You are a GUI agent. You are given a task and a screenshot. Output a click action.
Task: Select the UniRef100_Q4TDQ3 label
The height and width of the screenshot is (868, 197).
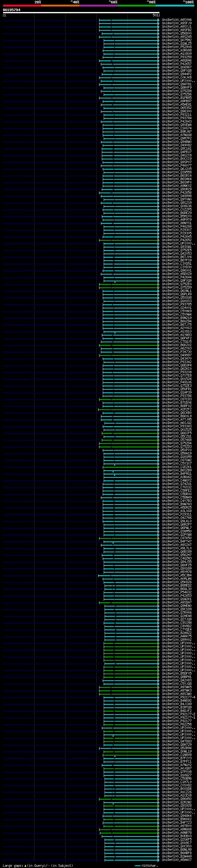176,741
